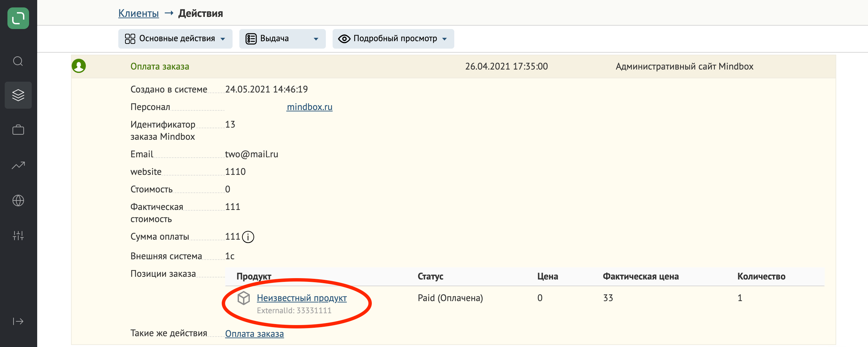Open the Неизвестный продукт link
868x347 pixels.
[x=302, y=298]
